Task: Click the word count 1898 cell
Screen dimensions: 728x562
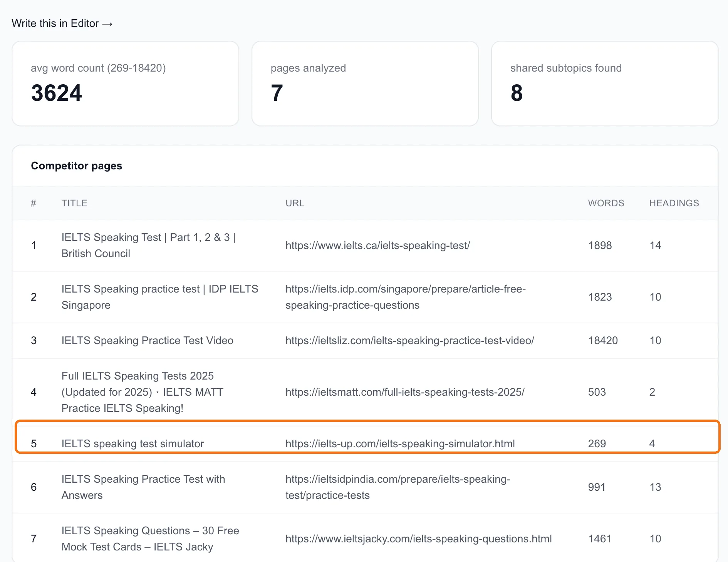Action: pos(600,246)
